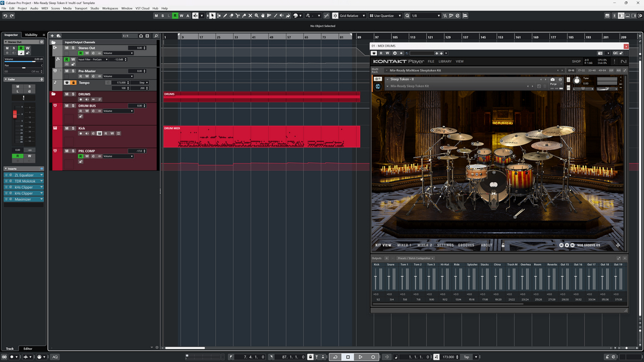Toggle Write automation on Pre-Master track
644x362 pixels.
[86, 76]
